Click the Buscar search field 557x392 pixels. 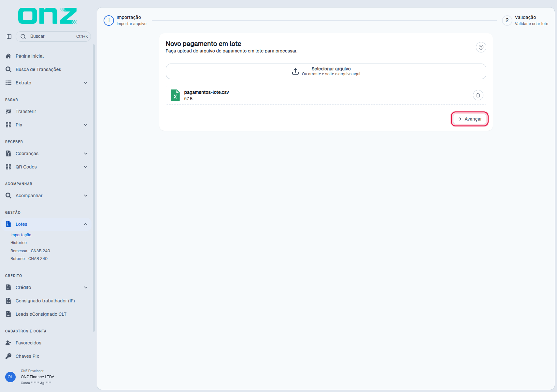click(53, 36)
